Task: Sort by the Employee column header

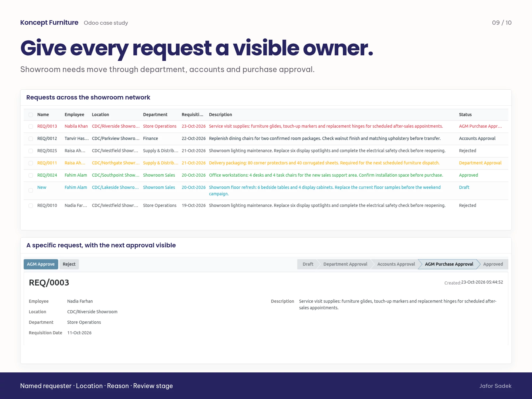Action: click(x=74, y=115)
